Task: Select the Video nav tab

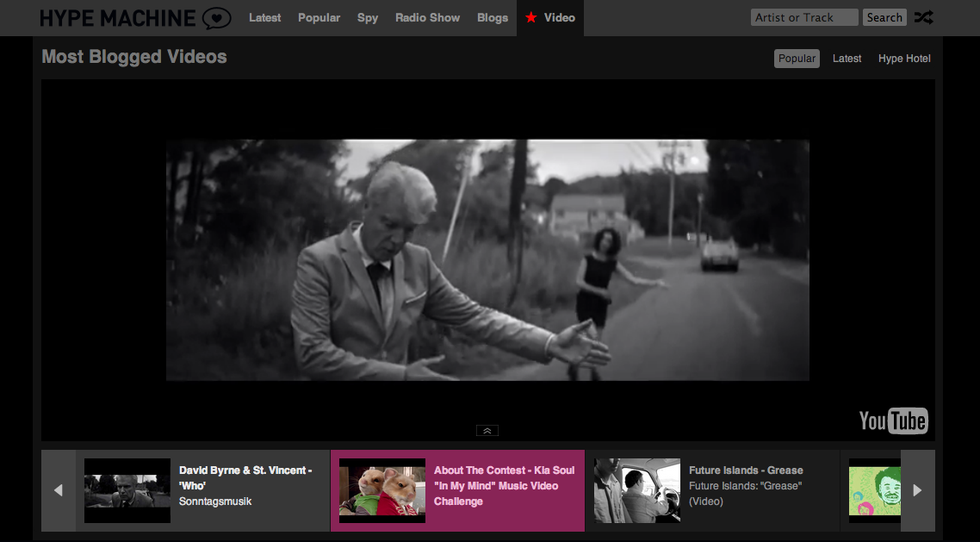Action: click(x=550, y=17)
